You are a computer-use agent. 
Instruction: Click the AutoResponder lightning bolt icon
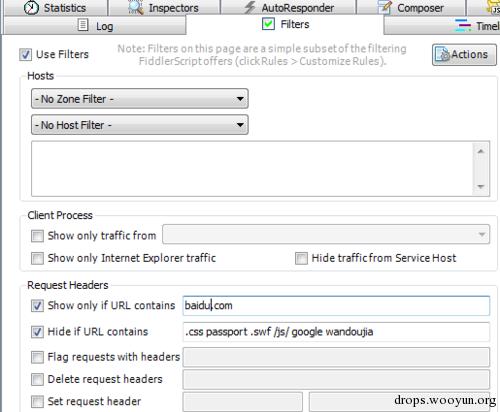pos(249,7)
